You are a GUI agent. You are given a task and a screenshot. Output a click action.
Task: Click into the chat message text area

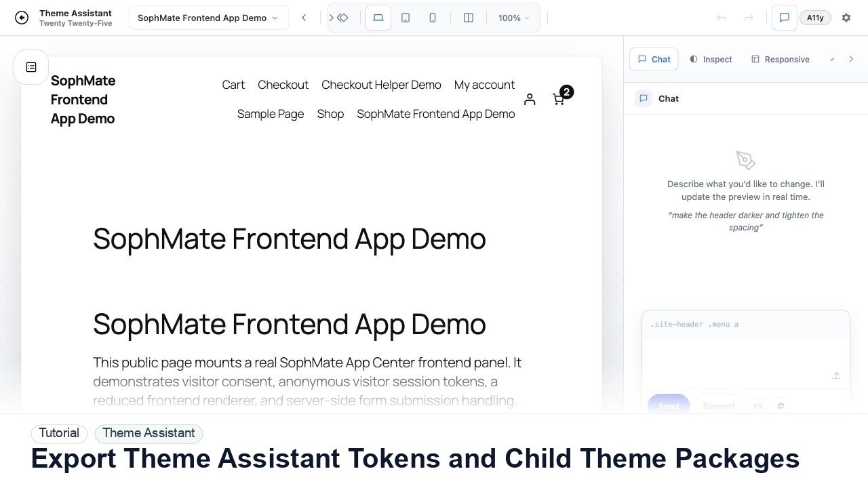(x=745, y=363)
